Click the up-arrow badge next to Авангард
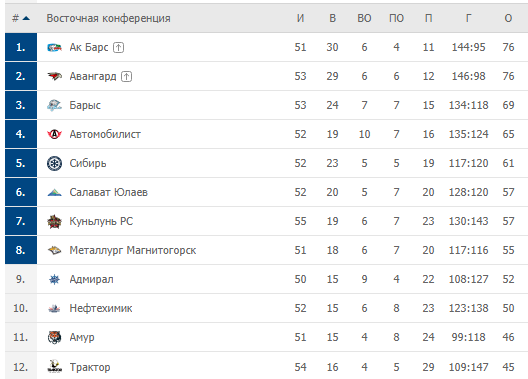This screenshot has height=379, width=528. tap(126, 76)
